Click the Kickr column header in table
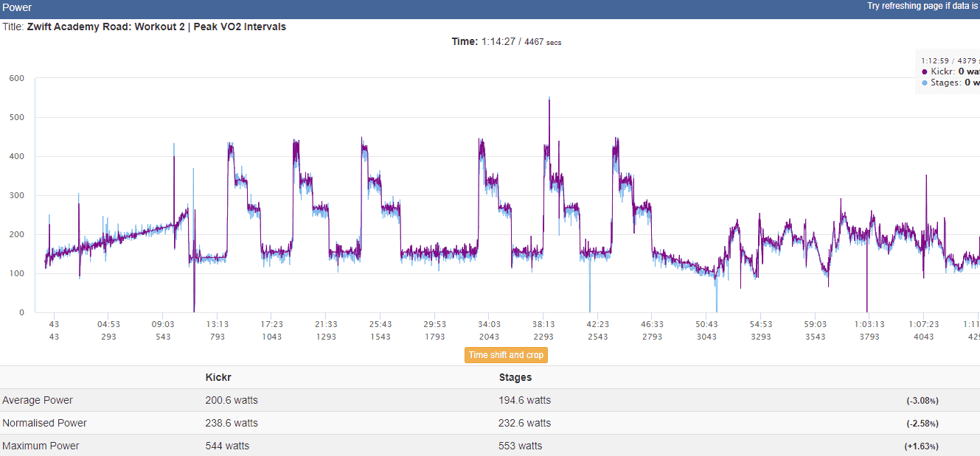Screen dimensions: 980x456 coord(218,378)
